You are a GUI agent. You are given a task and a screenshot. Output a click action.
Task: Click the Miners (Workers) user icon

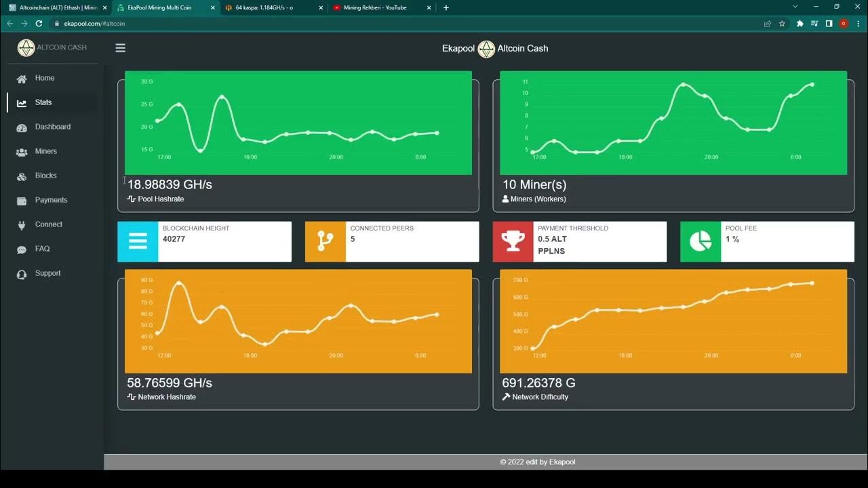(x=505, y=199)
